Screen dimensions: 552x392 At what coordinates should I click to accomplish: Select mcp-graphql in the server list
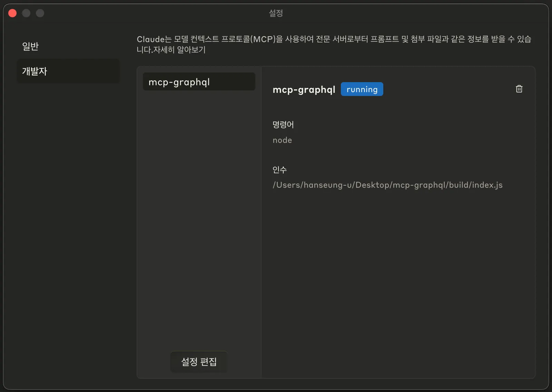coord(199,82)
